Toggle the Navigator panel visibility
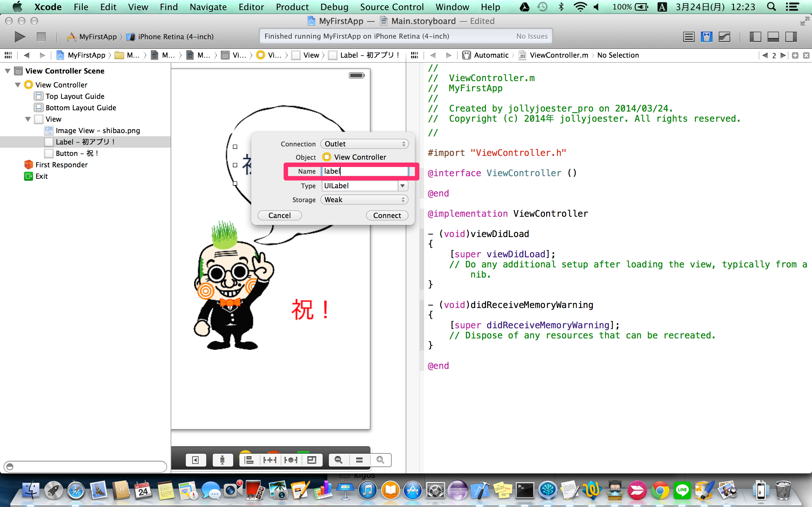This screenshot has width=812, height=507. click(755, 36)
